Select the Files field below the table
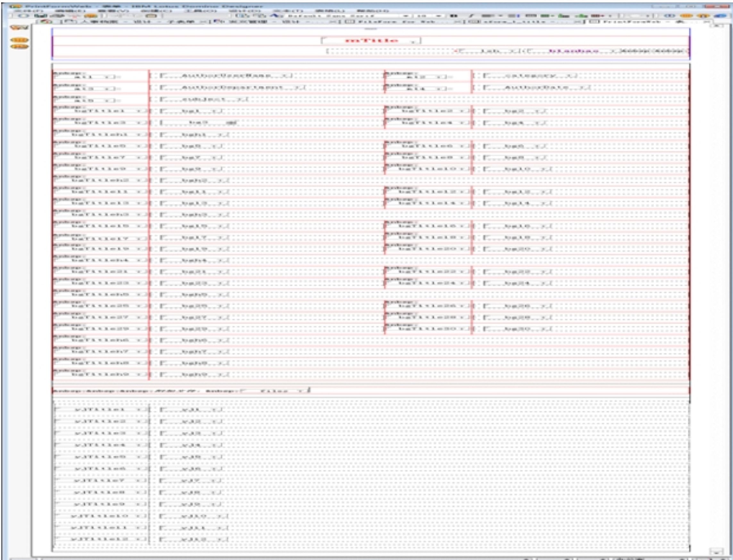The width and height of the screenshot is (733, 560). pyautogui.click(x=274, y=391)
